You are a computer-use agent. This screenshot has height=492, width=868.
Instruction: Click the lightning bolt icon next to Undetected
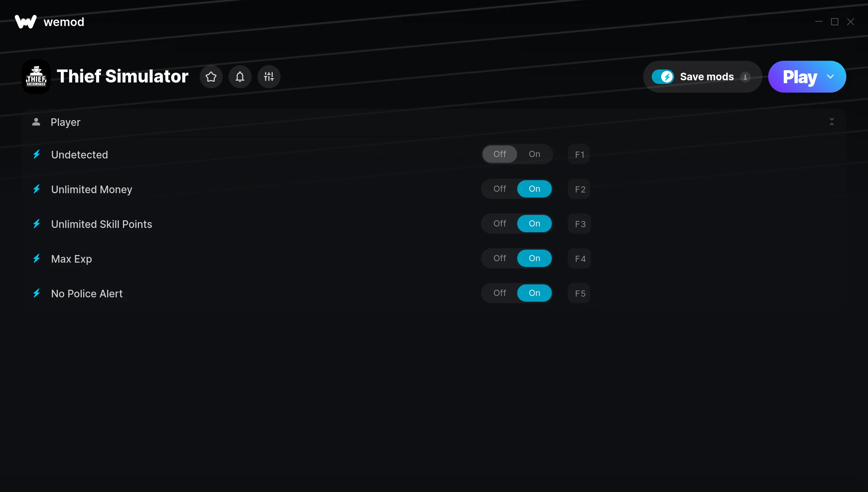click(37, 154)
